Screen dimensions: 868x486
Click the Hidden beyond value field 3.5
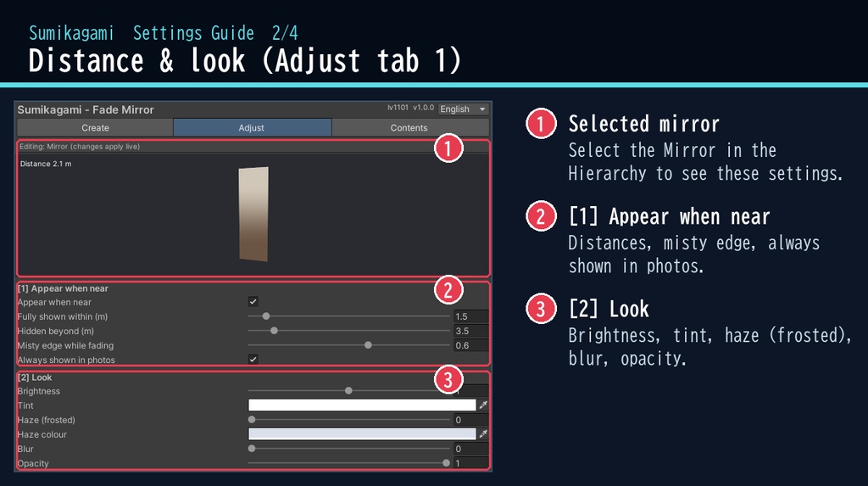coord(470,331)
